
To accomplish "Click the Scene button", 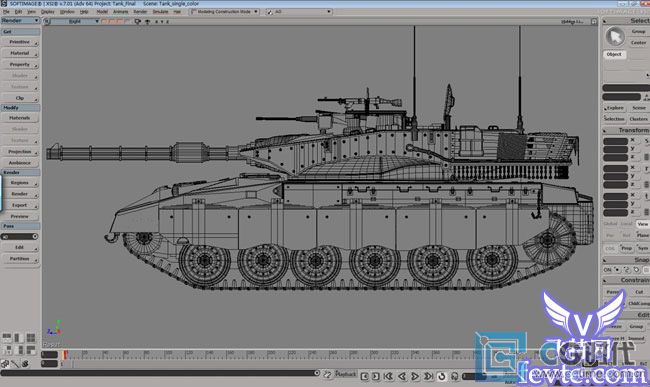I will pos(639,108).
